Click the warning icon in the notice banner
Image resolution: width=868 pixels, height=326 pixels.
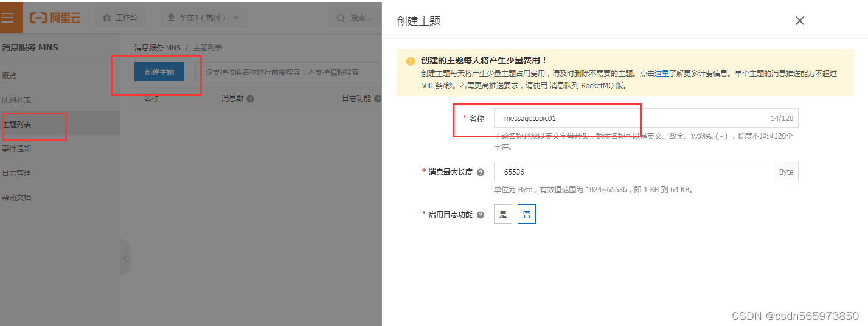(411, 61)
